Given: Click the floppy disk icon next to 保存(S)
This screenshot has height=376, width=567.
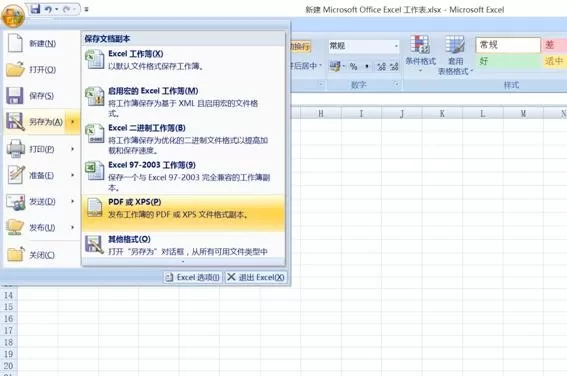Looking at the screenshot, I should [15, 96].
